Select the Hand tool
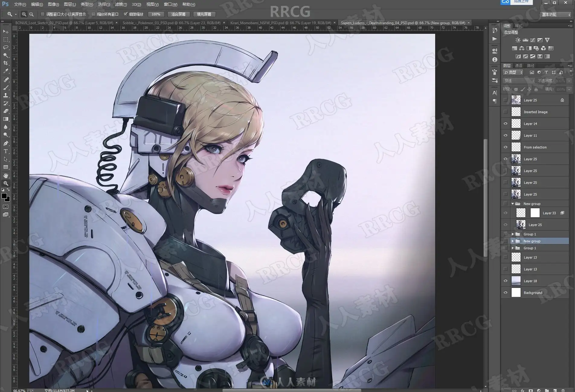Screen dimensions: 575x392 [6, 175]
